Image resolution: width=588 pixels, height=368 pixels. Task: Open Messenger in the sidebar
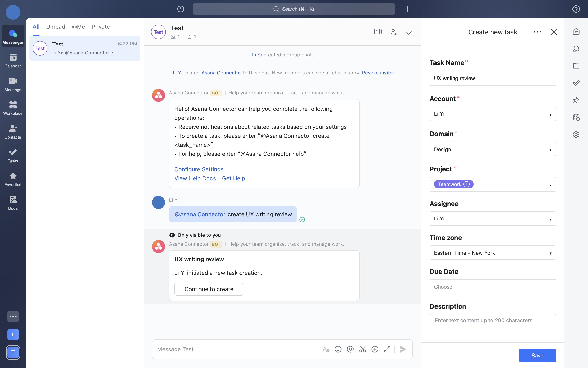13,36
